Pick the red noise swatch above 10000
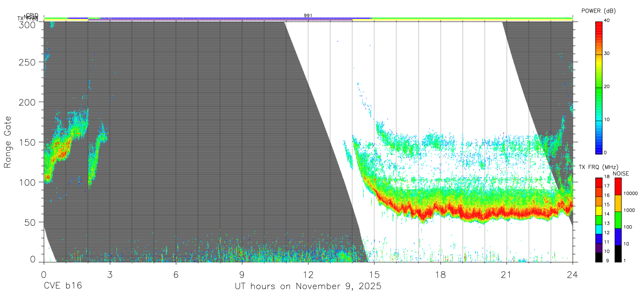The width and height of the screenshot is (644, 297). 618,186
